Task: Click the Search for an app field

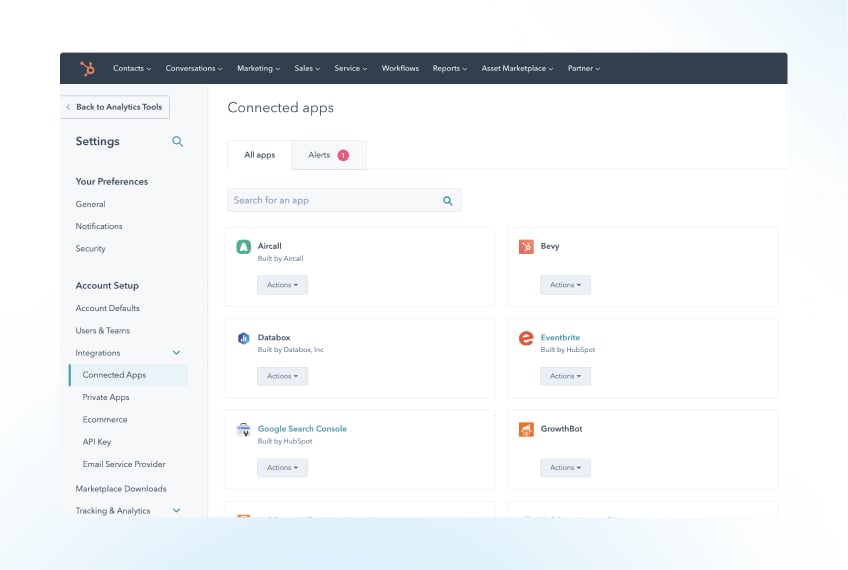Action: point(344,200)
